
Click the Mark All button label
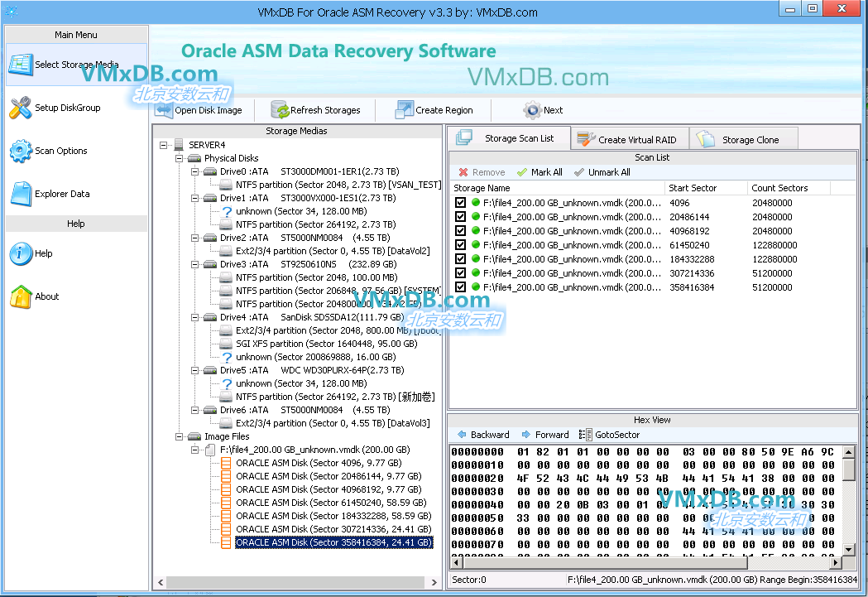click(547, 172)
